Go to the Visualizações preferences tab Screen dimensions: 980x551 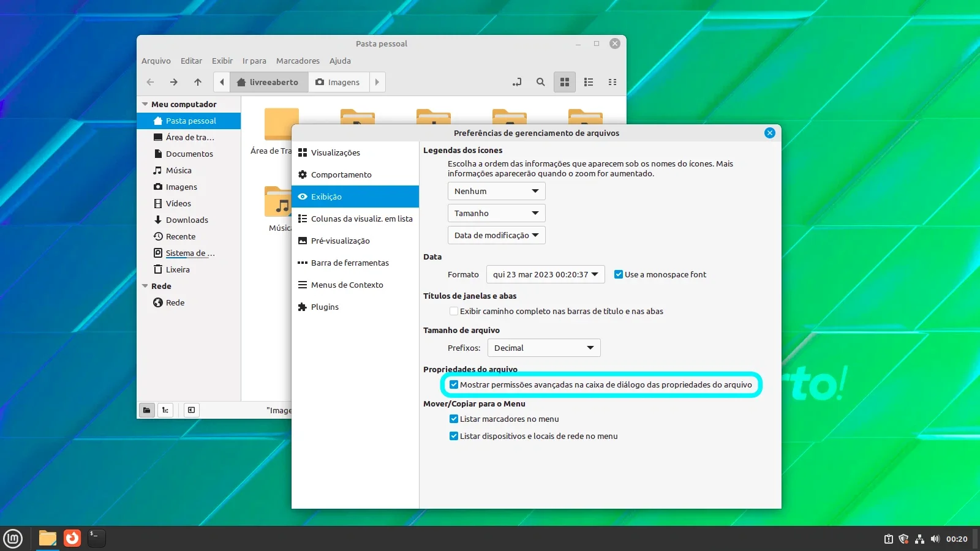(355, 152)
